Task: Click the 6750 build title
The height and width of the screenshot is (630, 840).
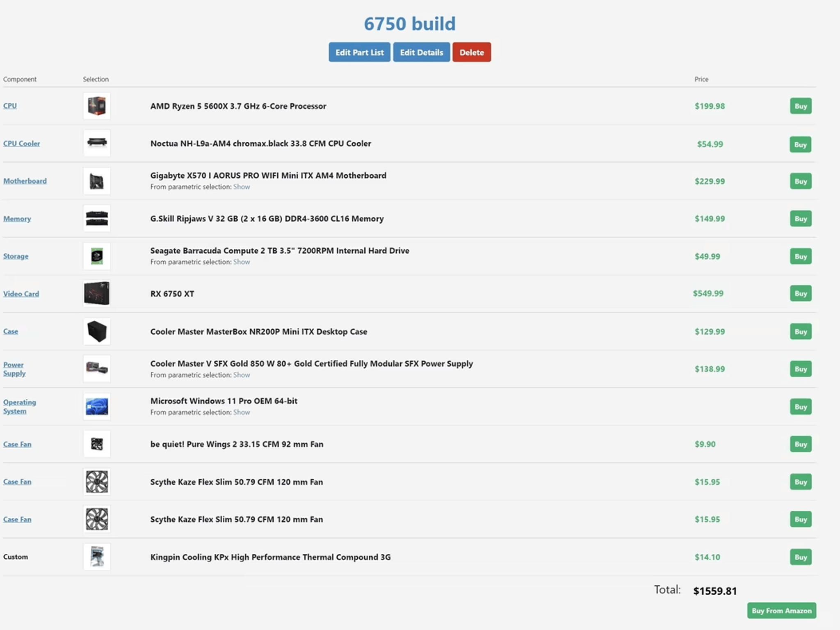Action: pos(409,24)
